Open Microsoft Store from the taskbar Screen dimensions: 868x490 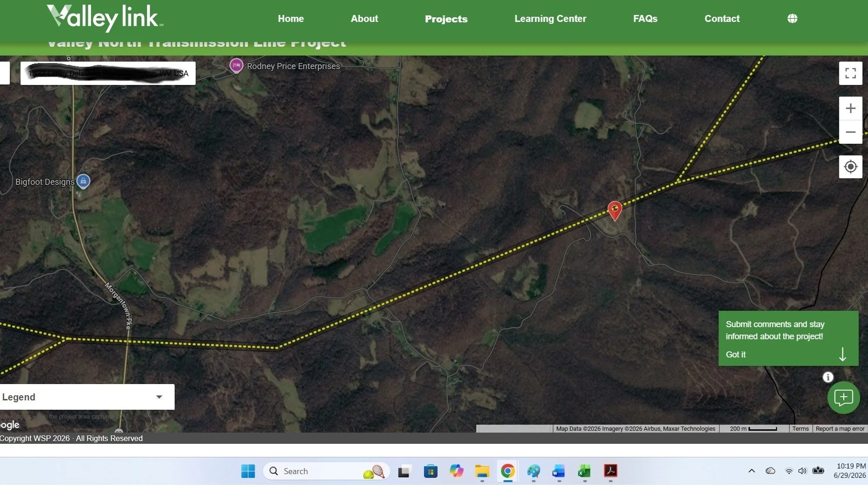click(x=430, y=471)
